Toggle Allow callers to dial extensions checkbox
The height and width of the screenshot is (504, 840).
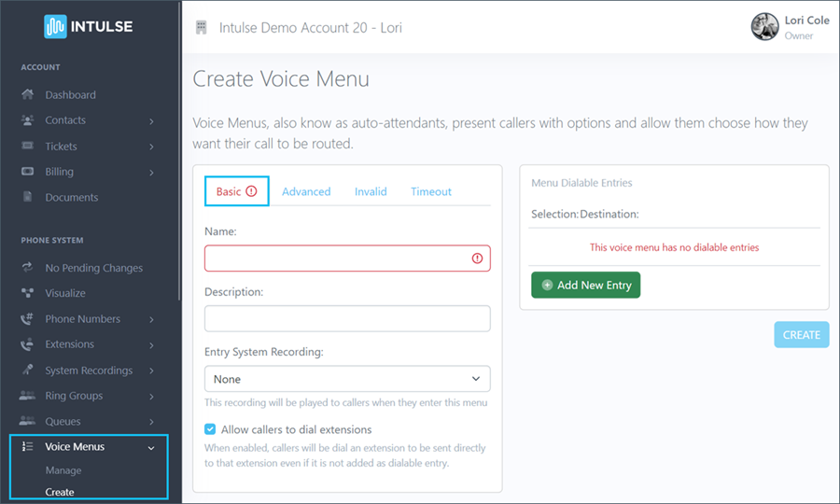pos(210,429)
